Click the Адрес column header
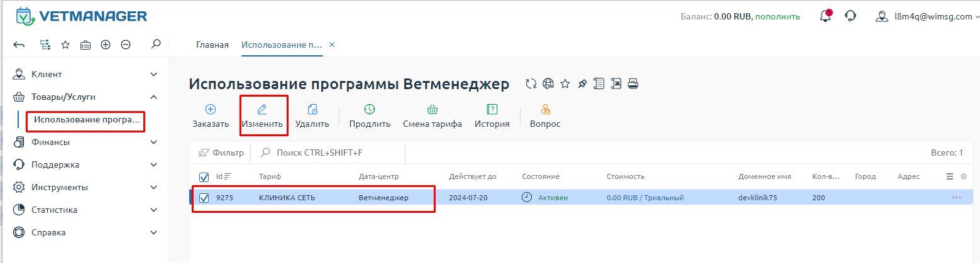Screen dimensions: 980x263 pyautogui.click(x=908, y=176)
